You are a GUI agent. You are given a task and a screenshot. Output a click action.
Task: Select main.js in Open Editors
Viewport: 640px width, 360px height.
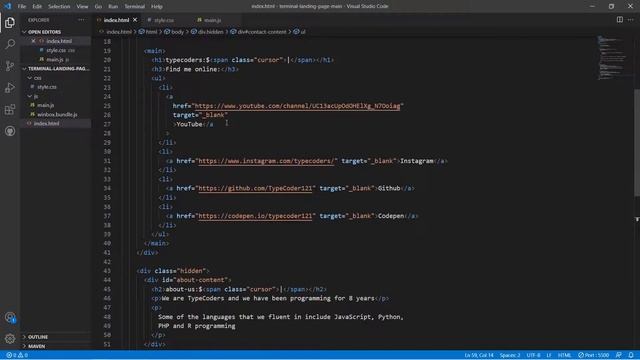pos(55,60)
